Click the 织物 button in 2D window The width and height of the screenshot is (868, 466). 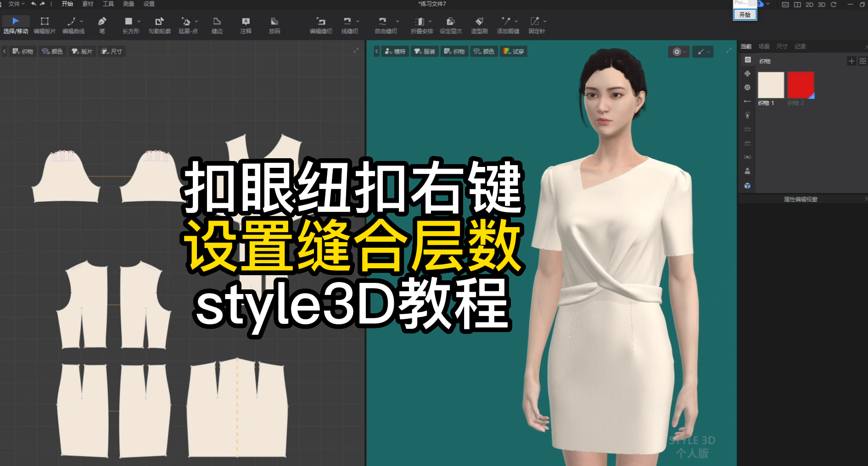pyautogui.click(x=22, y=51)
